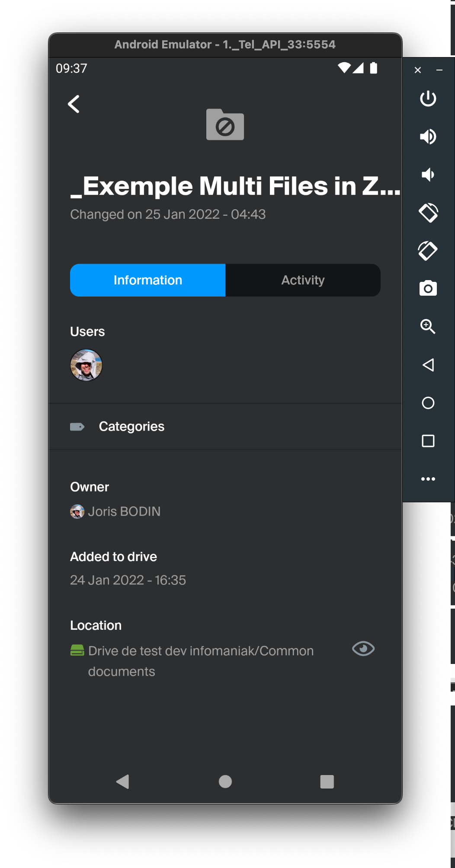The width and height of the screenshot is (455, 868).
Task: Increase volume with the emulator volume up icon
Action: (x=428, y=137)
